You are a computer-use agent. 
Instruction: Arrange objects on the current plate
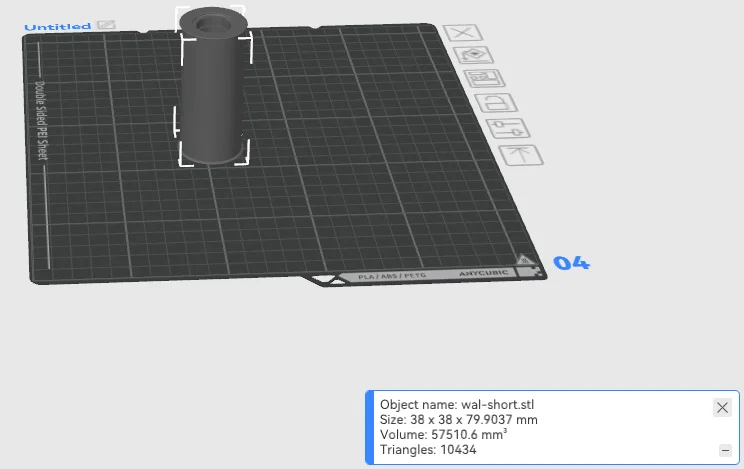coord(484,78)
